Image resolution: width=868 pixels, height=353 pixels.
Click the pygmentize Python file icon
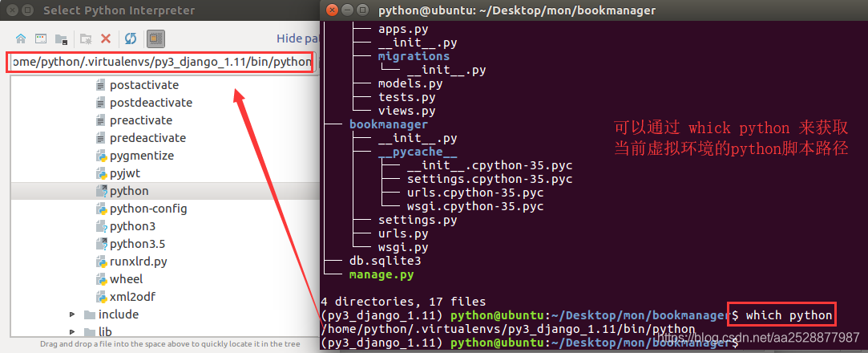pyautogui.click(x=101, y=156)
